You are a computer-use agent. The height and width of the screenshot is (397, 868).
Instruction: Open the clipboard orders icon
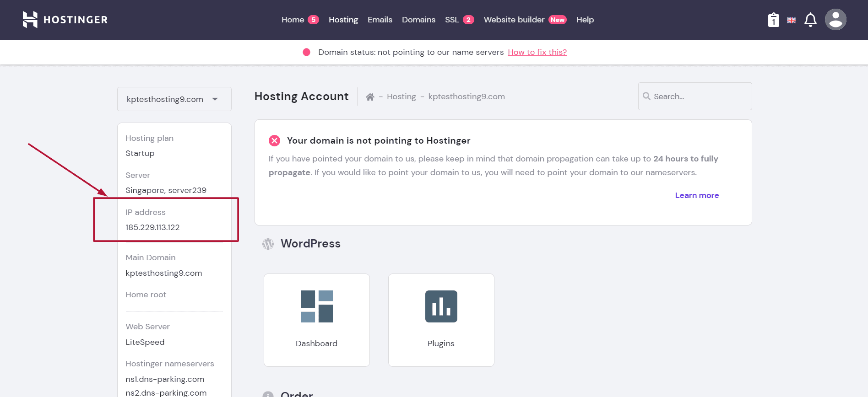[773, 20]
